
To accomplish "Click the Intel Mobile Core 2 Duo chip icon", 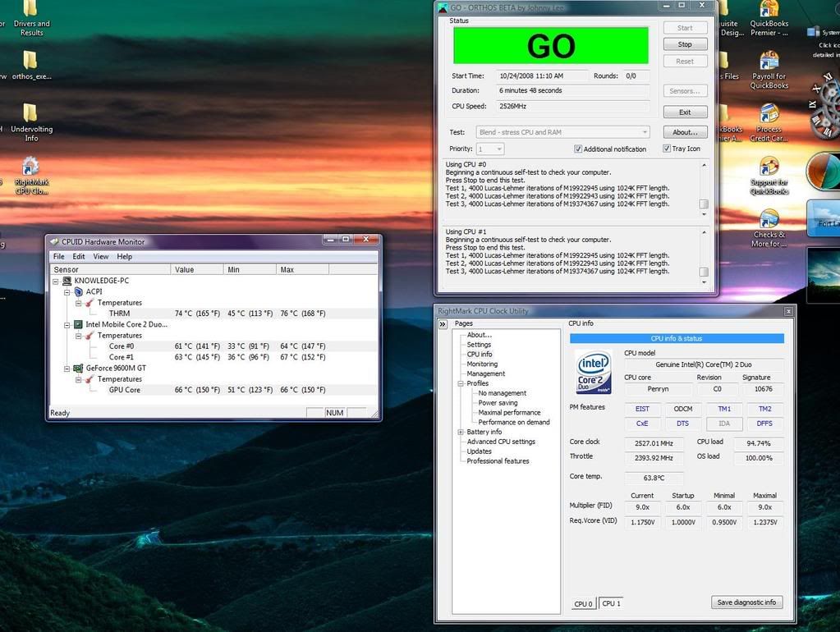I will tap(78, 325).
